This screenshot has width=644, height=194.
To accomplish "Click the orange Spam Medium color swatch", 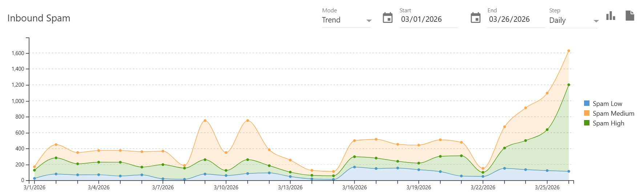I will click(587, 113).
